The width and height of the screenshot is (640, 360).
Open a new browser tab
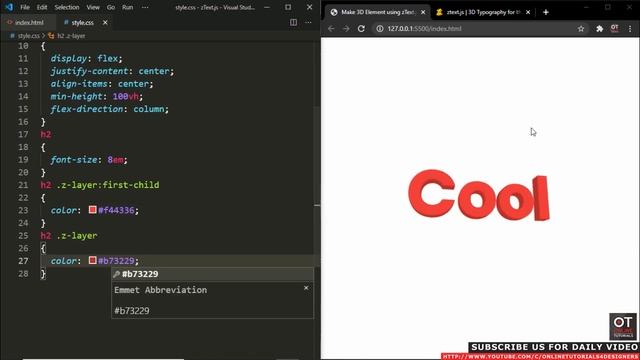click(546, 12)
